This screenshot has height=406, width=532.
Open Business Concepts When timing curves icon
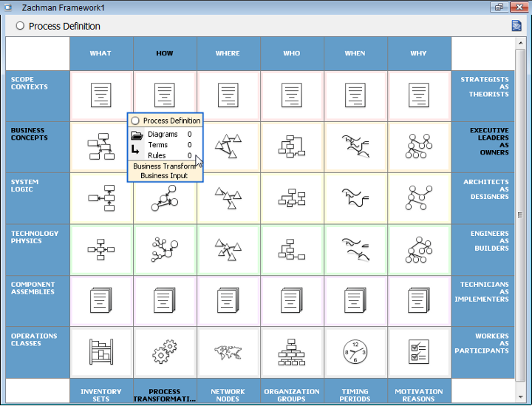pyautogui.click(x=355, y=146)
